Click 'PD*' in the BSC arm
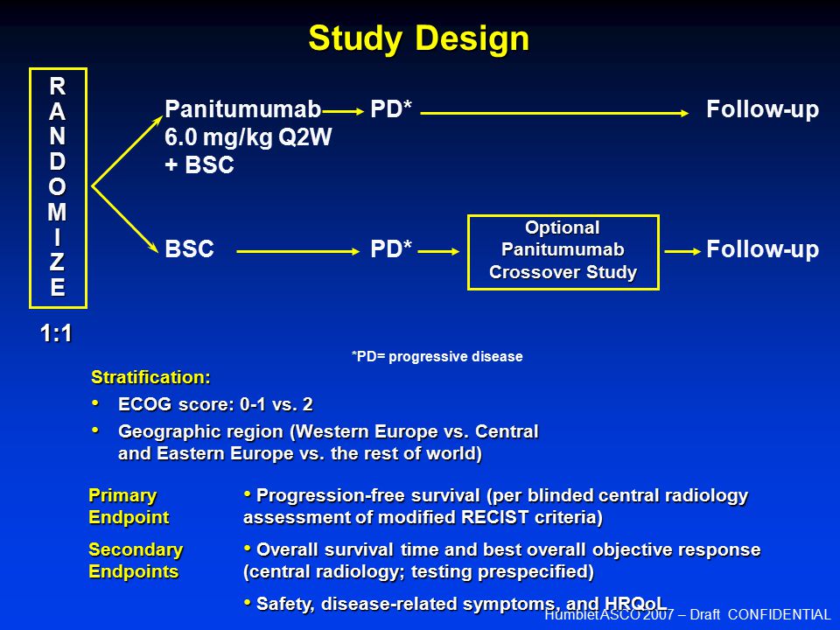Screen dimensions: 840x630 [391, 249]
